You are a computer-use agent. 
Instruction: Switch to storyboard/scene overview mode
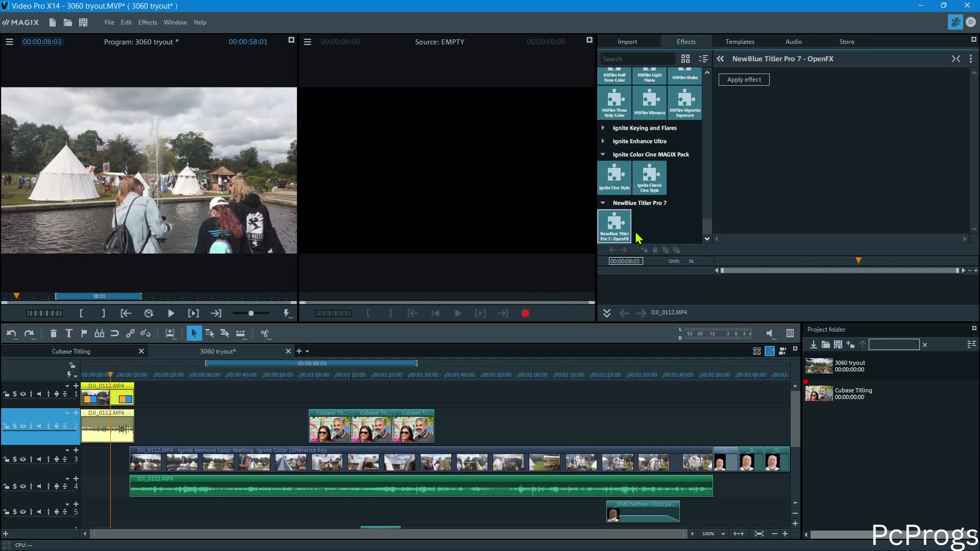(757, 351)
